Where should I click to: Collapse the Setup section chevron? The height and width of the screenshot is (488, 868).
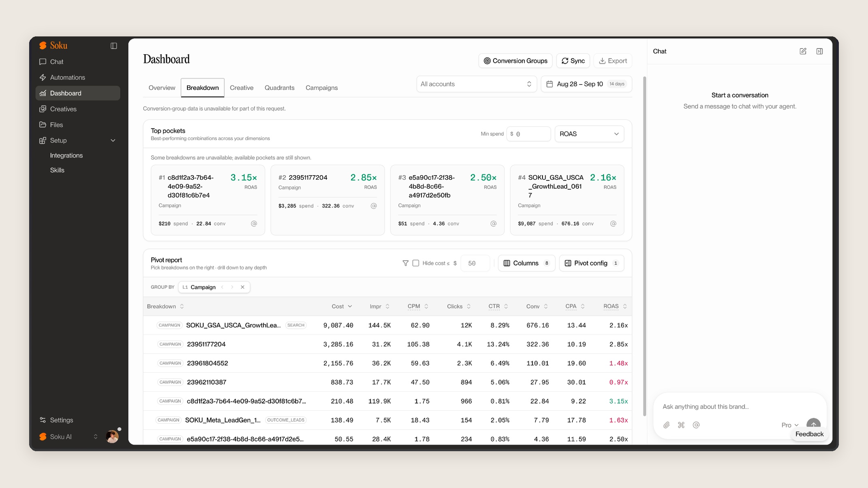113,141
